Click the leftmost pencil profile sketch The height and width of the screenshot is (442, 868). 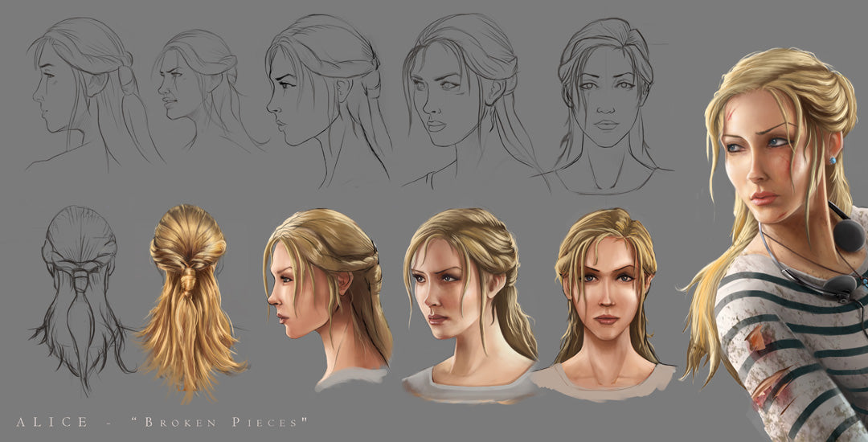click(x=80, y=88)
